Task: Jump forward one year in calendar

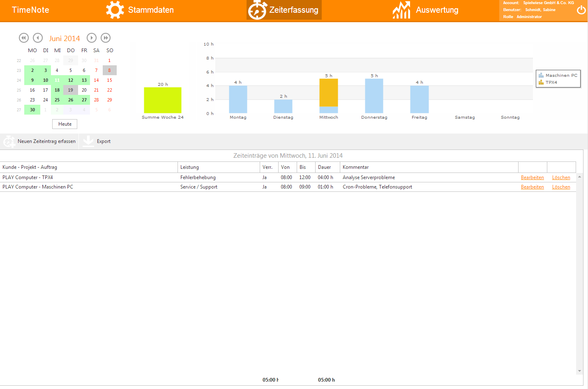Action: tap(106, 38)
